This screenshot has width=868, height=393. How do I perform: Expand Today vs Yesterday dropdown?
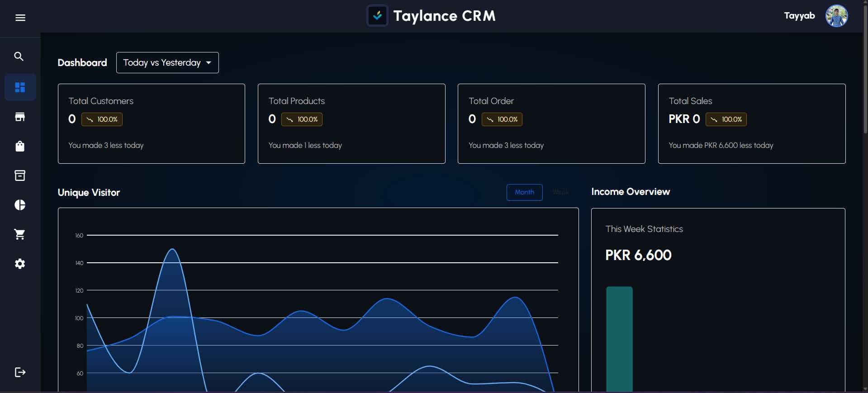[x=167, y=62]
